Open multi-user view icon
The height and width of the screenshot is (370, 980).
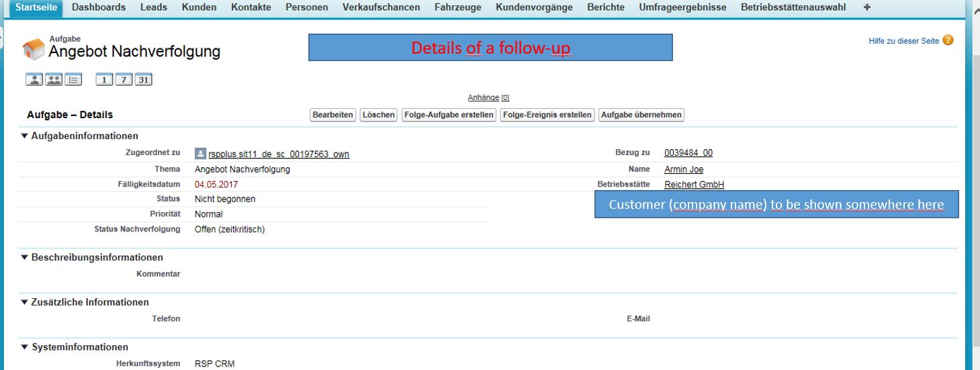click(54, 80)
